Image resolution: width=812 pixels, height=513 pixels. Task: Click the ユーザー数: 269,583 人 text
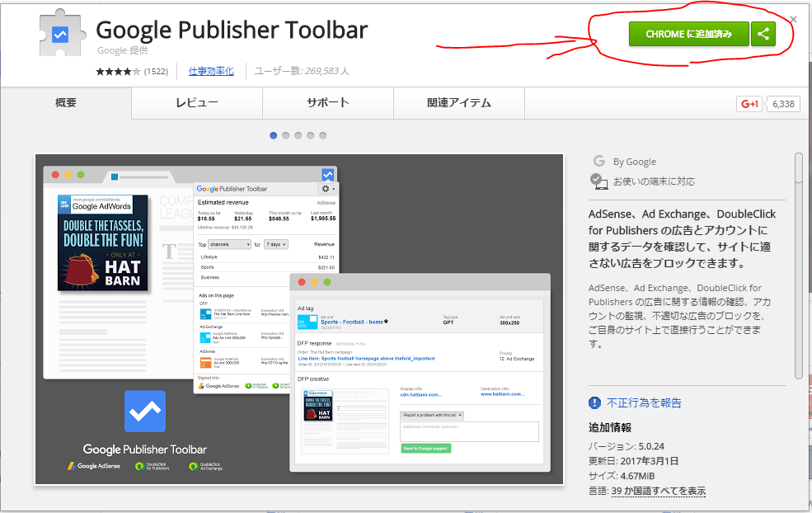point(302,71)
